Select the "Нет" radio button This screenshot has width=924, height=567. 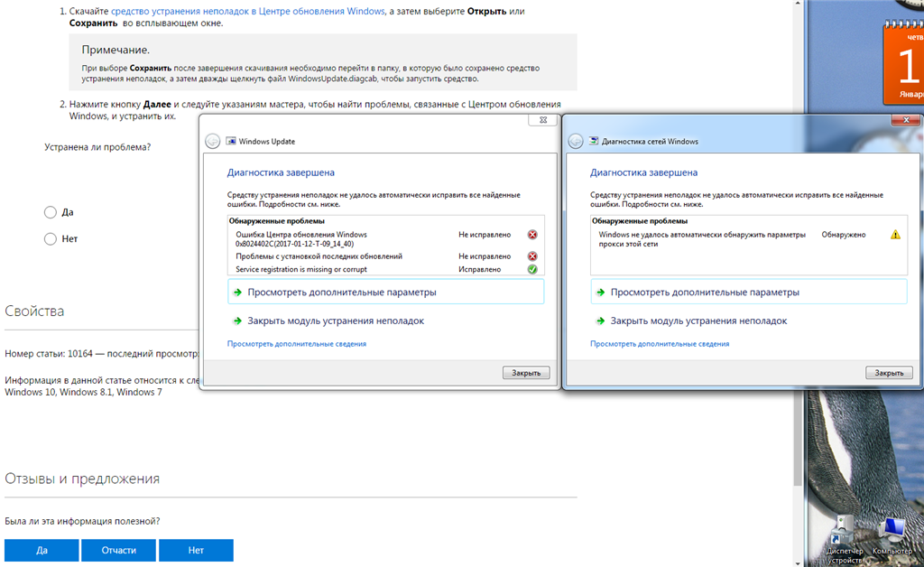coord(51,238)
